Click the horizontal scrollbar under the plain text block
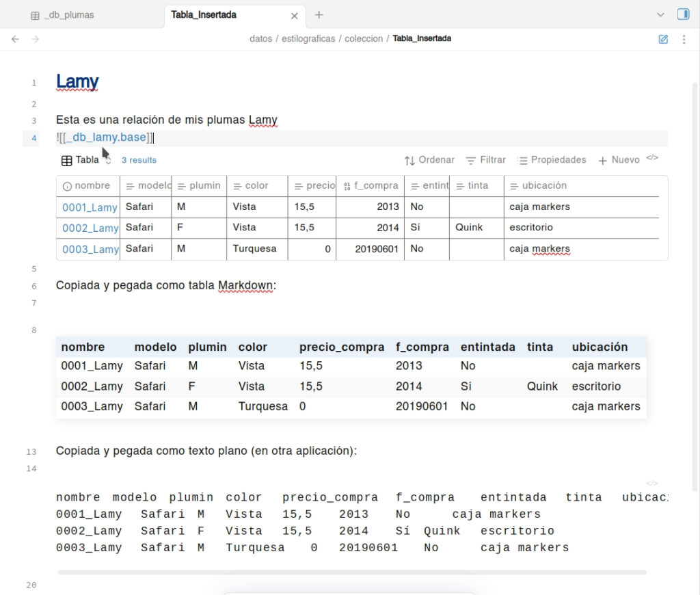Viewport: 700px width, 595px height. coord(352,572)
